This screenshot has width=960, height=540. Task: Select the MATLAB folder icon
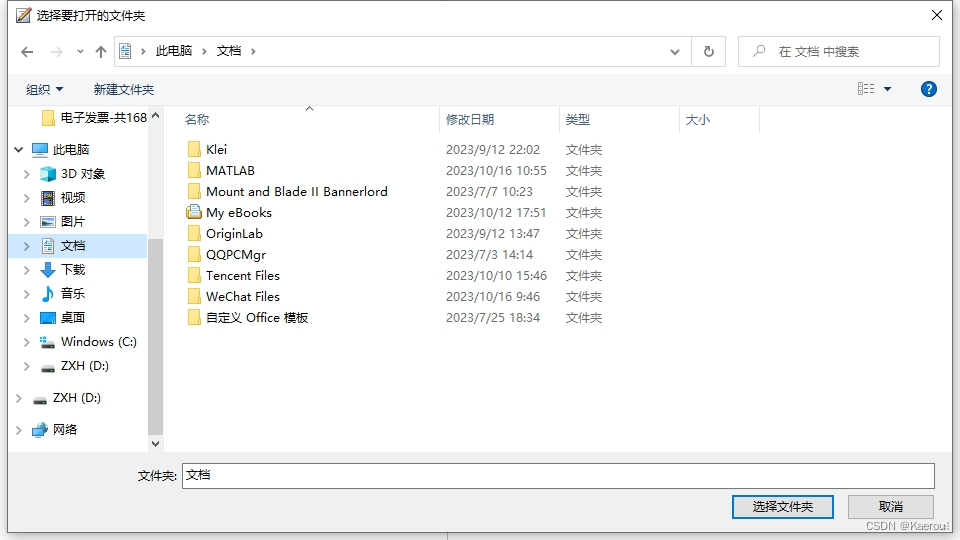pyautogui.click(x=194, y=170)
